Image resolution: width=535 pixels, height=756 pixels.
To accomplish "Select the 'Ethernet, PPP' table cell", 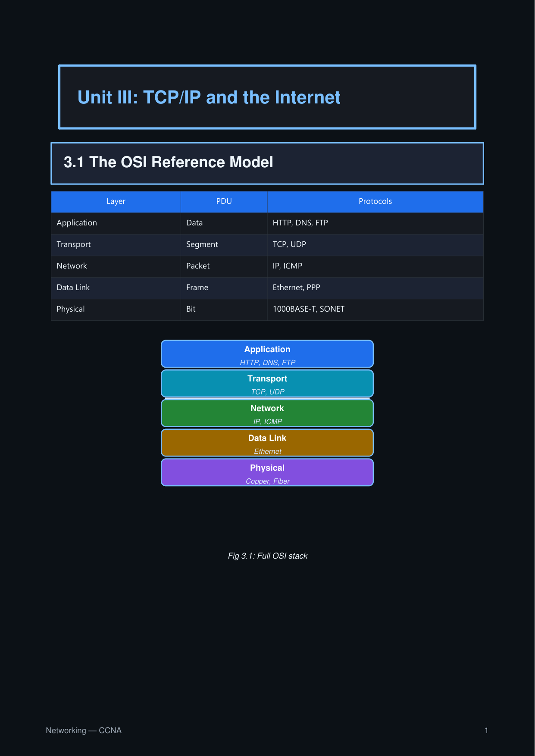I will click(375, 288).
